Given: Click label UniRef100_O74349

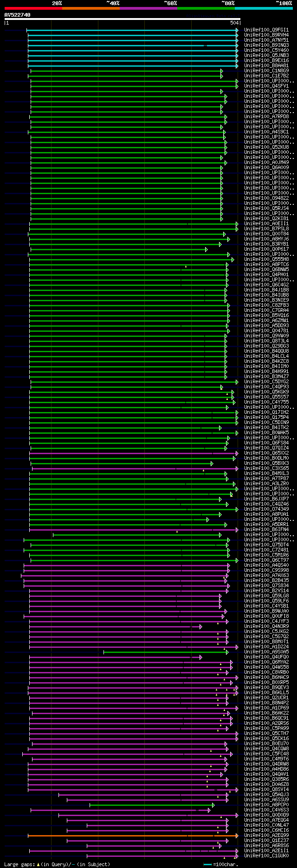Looking at the screenshot, I should coord(266,509).
